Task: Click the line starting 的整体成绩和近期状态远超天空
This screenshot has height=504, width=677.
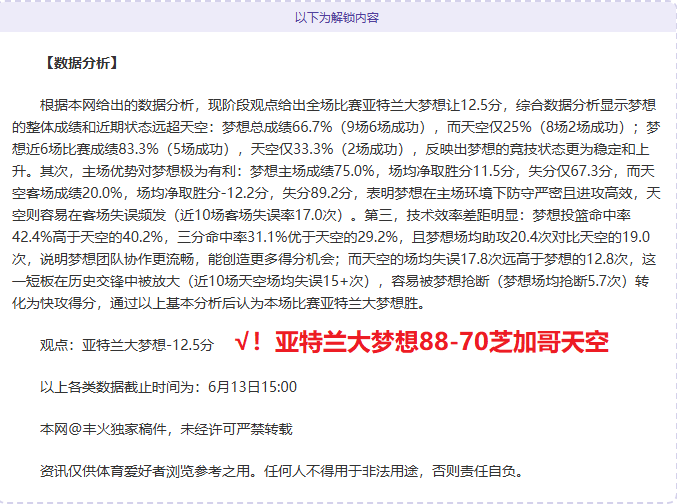Action: [x=336, y=127]
